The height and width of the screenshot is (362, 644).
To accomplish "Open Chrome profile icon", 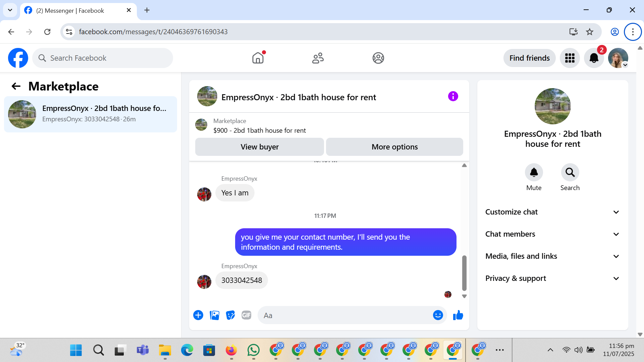I will pos(614,32).
